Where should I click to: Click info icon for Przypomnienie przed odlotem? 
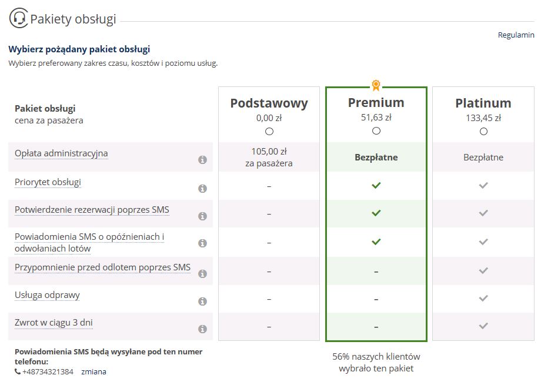[x=202, y=274]
